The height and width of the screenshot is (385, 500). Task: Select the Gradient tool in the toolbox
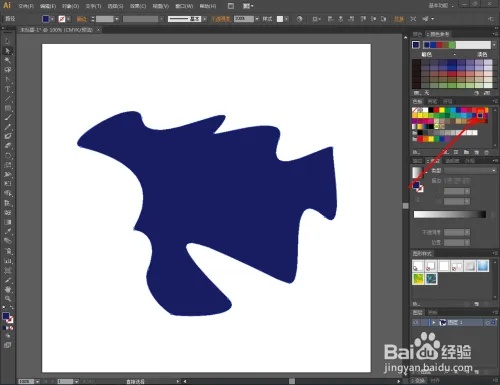point(7,222)
